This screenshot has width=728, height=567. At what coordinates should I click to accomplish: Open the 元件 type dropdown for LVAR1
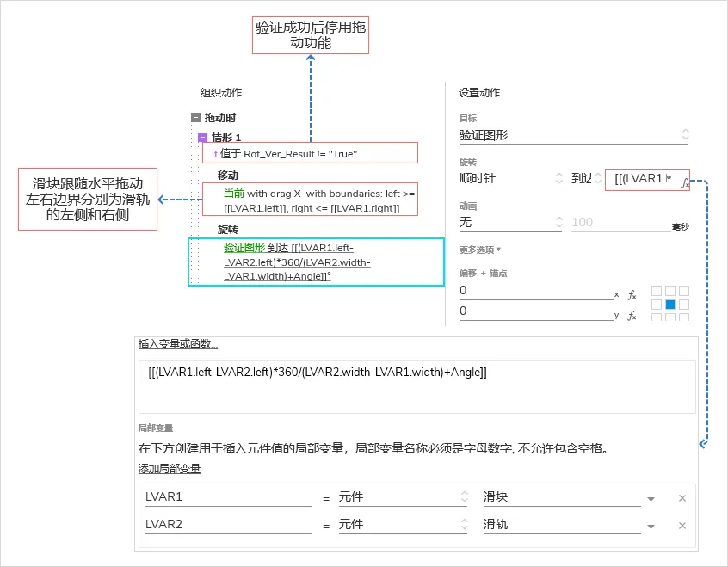tap(403, 497)
